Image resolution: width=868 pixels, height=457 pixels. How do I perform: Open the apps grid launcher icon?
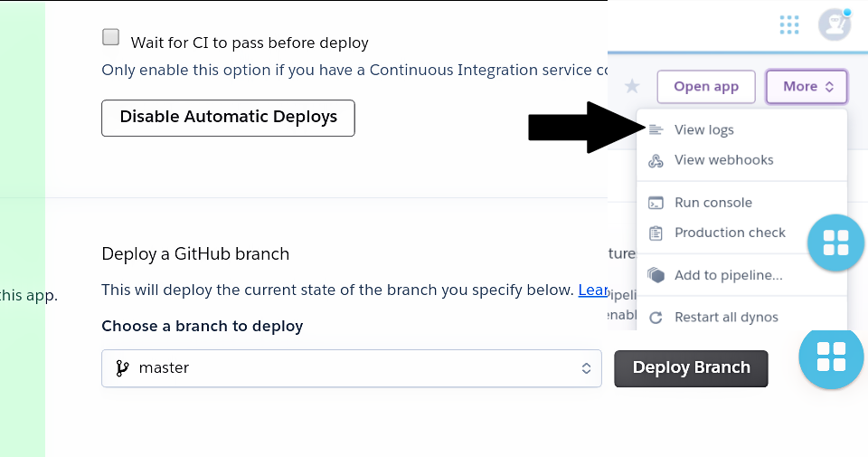pyautogui.click(x=788, y=25)
